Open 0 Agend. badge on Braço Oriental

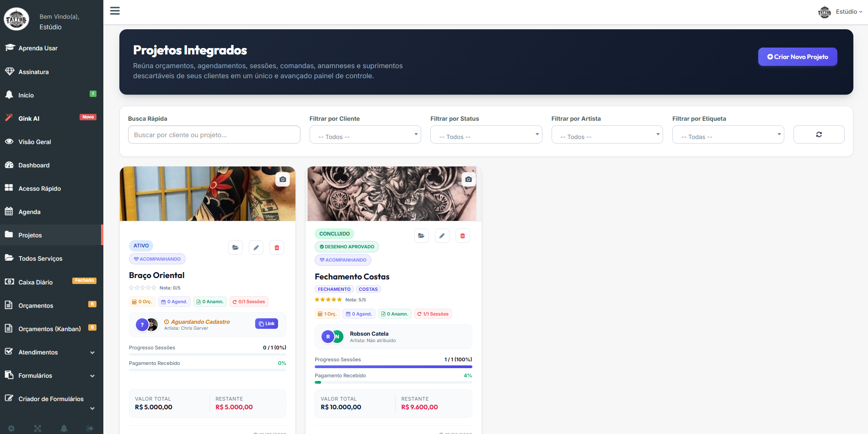click(174, 301)
